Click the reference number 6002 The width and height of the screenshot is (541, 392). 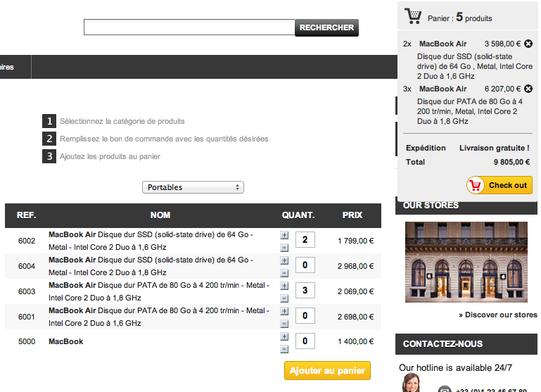[x=27, y=241]
